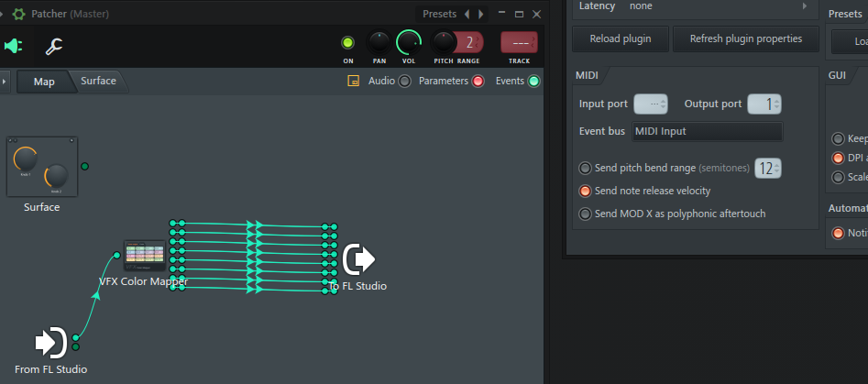The width and height of the screenshot is (868, 384).
Task: Toggle the ON plugin enable light
Action: coord(347,42)
